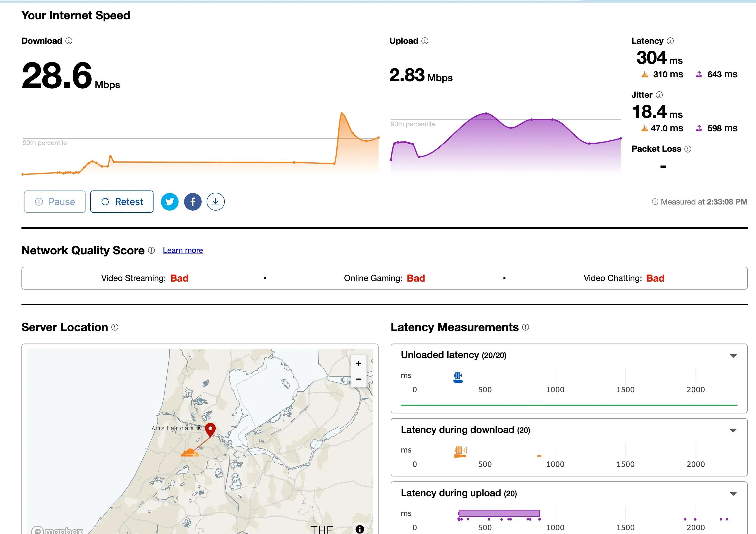Click the Server Location info icon

[x=115, y=327]
